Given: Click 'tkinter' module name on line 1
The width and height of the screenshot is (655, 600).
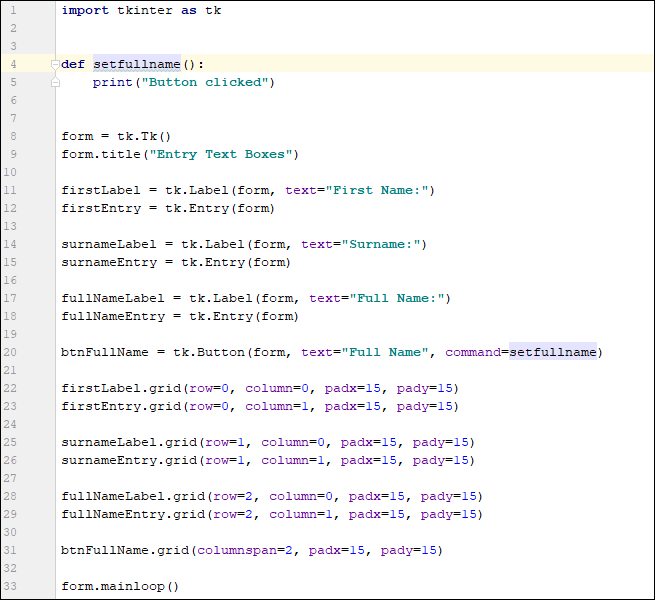Looking at the screenshot, I should [x=145, y=10].
